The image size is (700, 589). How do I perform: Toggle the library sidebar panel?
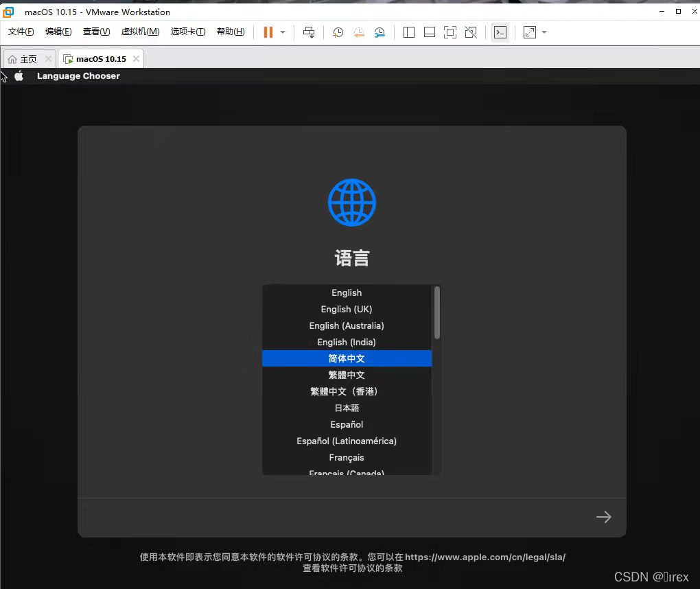click(x=408, y=32)
